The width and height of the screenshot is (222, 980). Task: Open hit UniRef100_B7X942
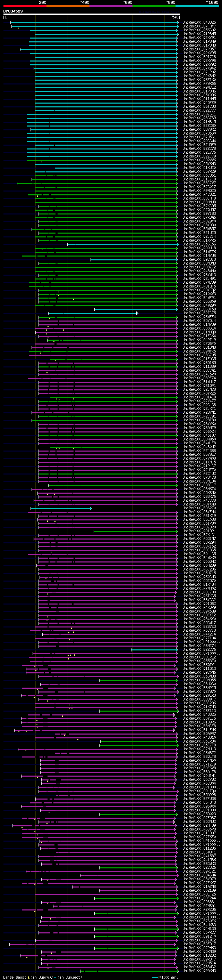pos(199,68)
